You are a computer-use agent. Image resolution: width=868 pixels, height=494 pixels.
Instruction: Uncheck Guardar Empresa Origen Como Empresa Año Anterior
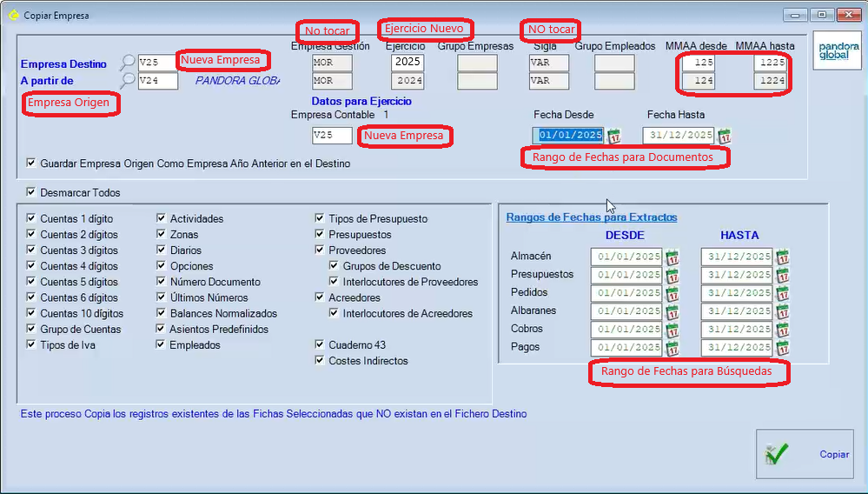(x=32, y=163)
